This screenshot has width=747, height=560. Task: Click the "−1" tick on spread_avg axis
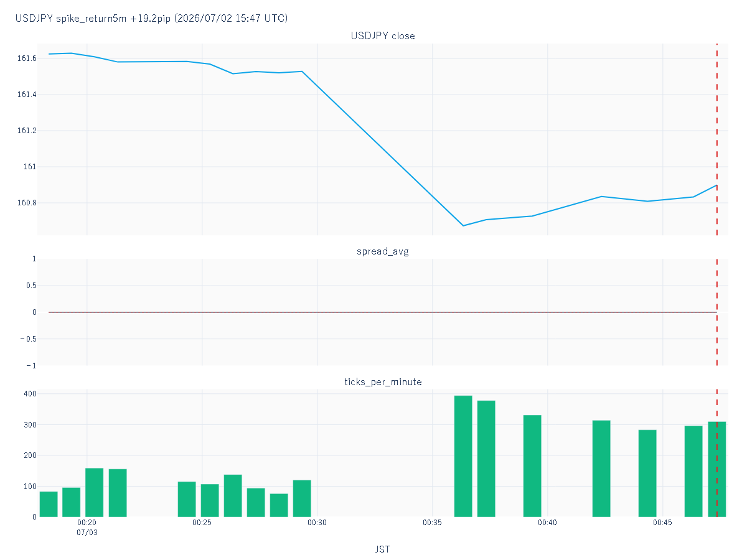click(31, 366)
